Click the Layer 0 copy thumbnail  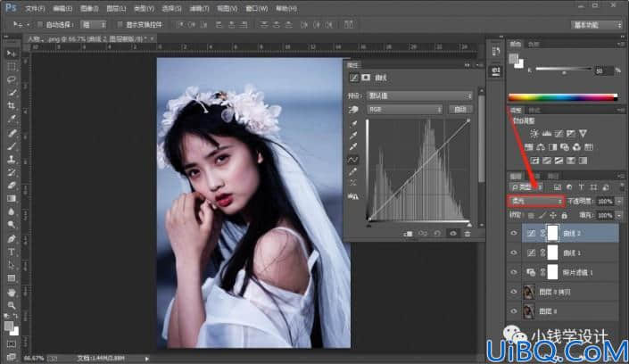tap(529, 292)
